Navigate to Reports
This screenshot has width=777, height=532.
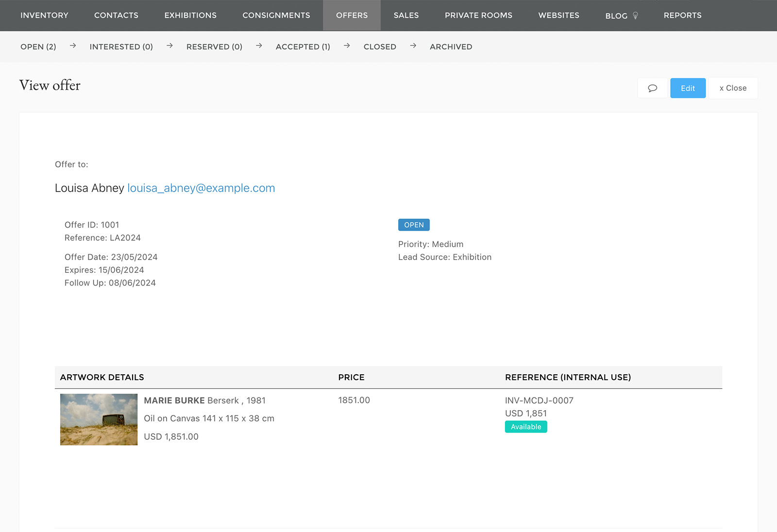tap(682, 16)
